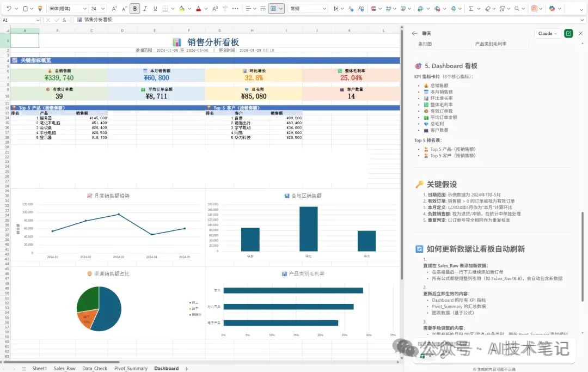
Task: Click the text alignment icon
Action: [248, 8]
